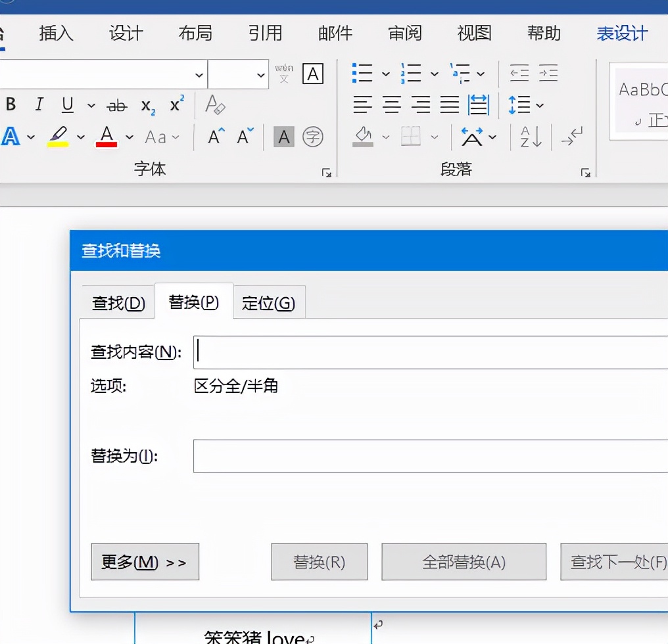Open the phonetic guide (wén) tool
The width and height of the screenshot is (668, 644).
tap(284, 73)
